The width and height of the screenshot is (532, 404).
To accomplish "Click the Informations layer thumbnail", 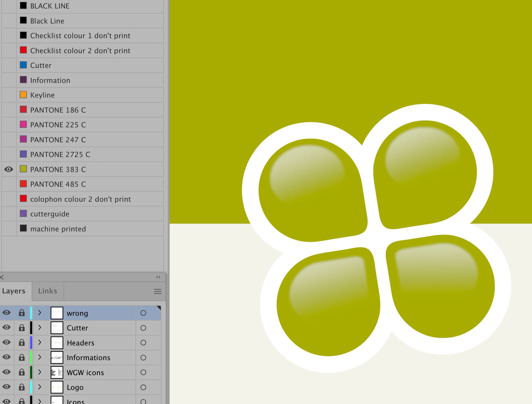I will click(x=57, y=358).
